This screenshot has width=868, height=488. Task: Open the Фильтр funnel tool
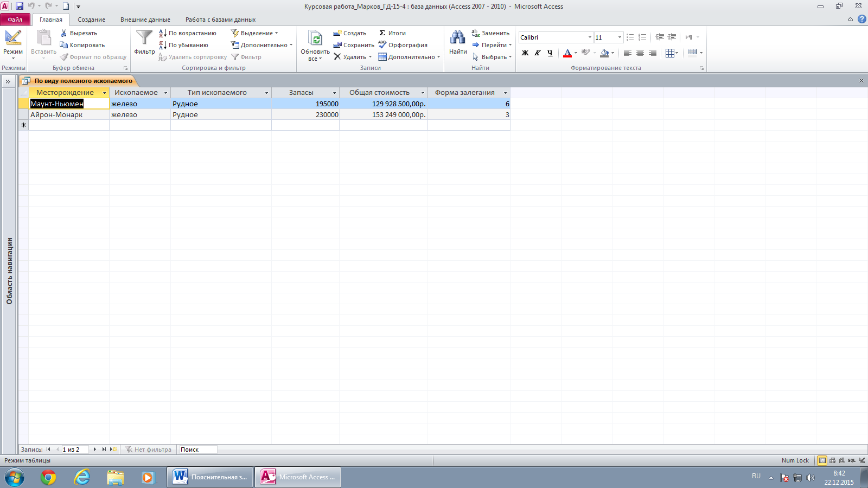point(144,42)
